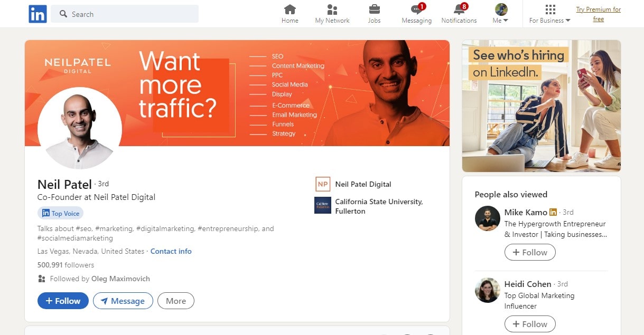
Task: Open Heidi Cohen name link
Action: coord(528,284)
